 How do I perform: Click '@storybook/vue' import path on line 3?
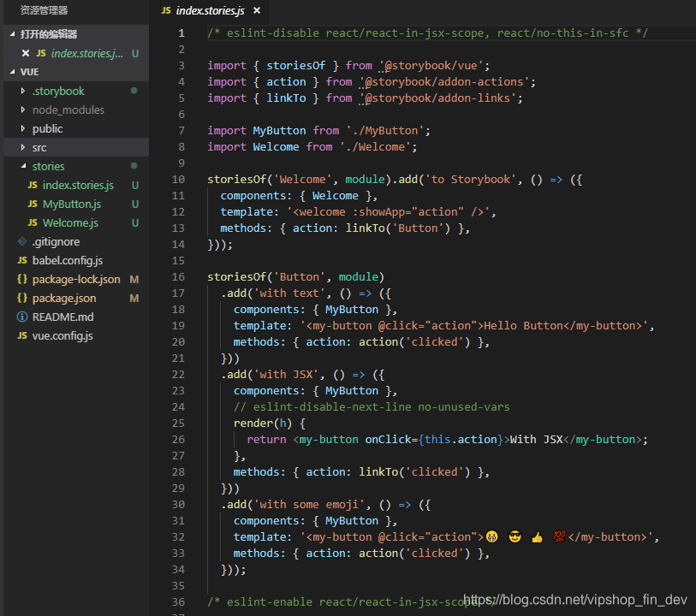[x=431, y=66]
